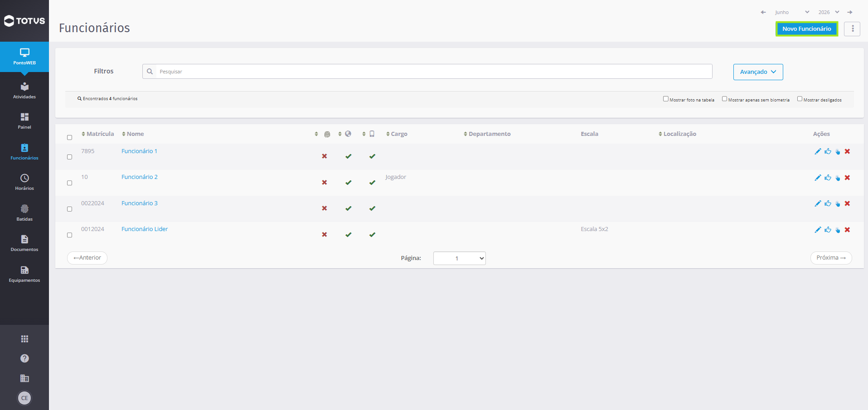Sort by Cargo column
868x410 pixels.
(x=397, y=134)
